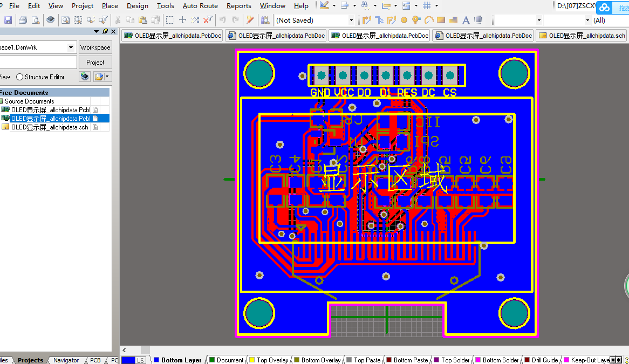Click the Top Overlay yellow color swatch
This screenshot has height=364, width=629.
pyautogui.click(x=252, y=360)
